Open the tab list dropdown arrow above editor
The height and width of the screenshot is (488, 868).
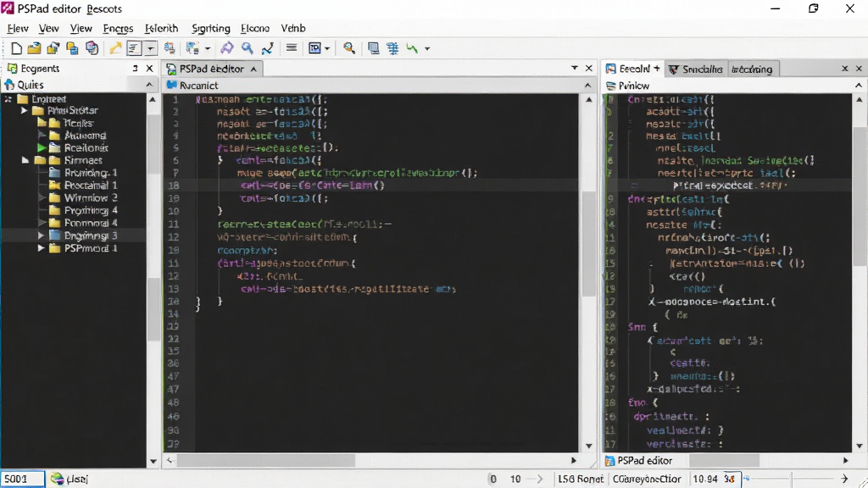pos(575,68)
